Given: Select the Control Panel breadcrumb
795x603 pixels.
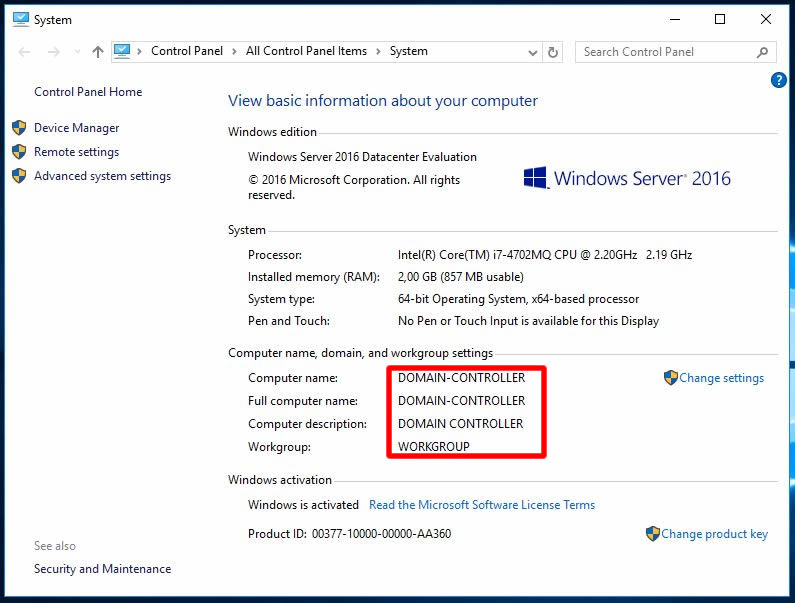Looking at the screenshot, I should pyautogui.click(x=188, y=51).
